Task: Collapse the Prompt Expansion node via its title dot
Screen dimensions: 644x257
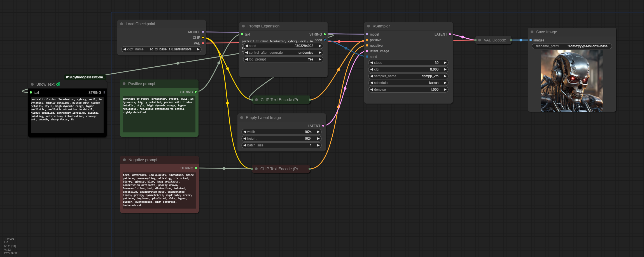Action: (x=243, y=26)
